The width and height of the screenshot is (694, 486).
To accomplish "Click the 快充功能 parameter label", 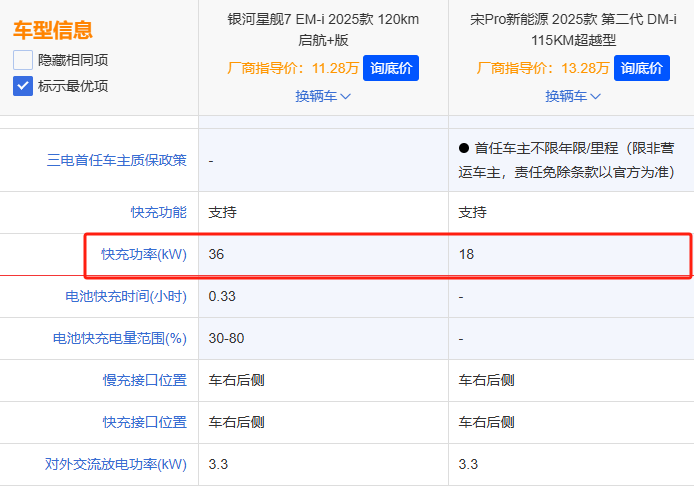I will tap(159, 212).
